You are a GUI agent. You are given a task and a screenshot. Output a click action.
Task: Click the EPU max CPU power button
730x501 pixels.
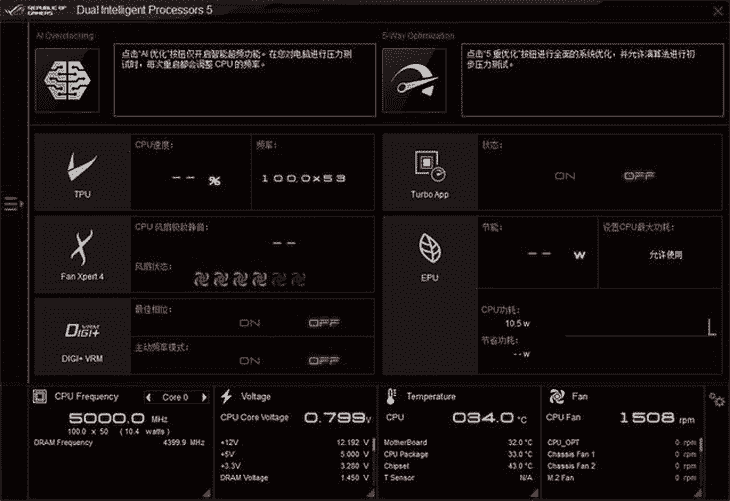pos(666,255)
